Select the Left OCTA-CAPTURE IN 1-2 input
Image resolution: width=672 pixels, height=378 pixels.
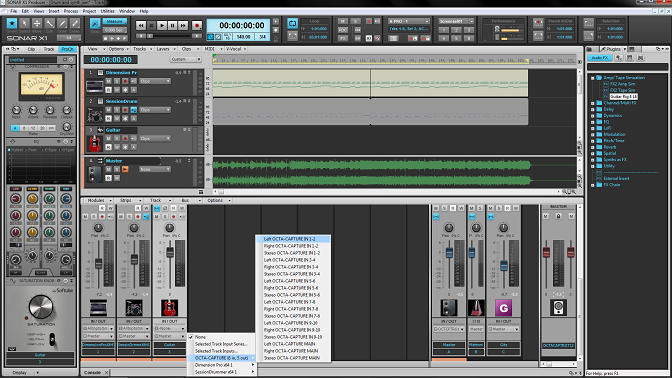tap(293, 239)
